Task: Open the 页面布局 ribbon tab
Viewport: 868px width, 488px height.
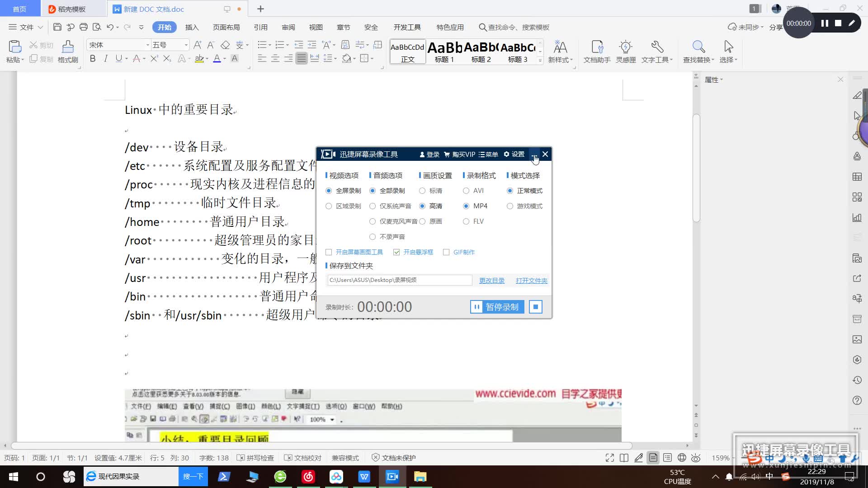Action: point(226,27)
